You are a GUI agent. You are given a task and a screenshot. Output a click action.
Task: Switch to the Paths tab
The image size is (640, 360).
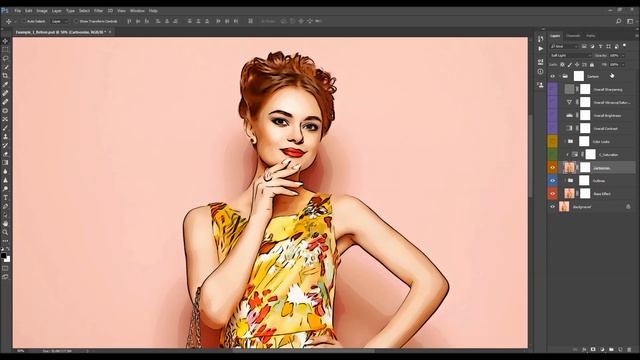[591, 36]
